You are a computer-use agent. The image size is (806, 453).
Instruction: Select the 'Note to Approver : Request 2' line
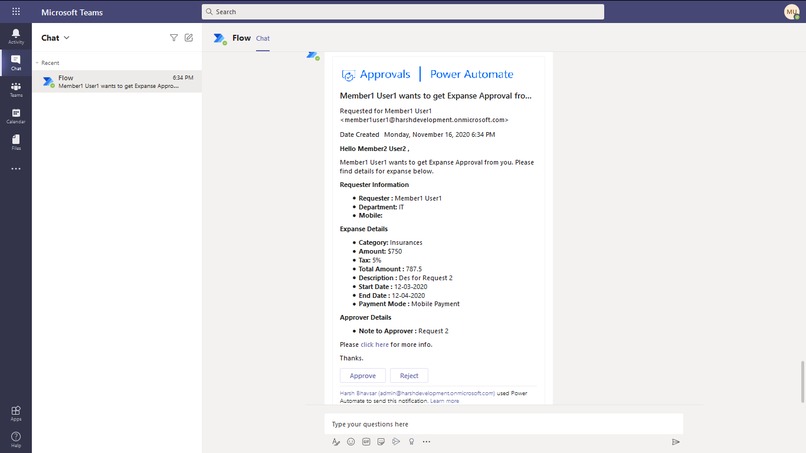tap(403, 331)
